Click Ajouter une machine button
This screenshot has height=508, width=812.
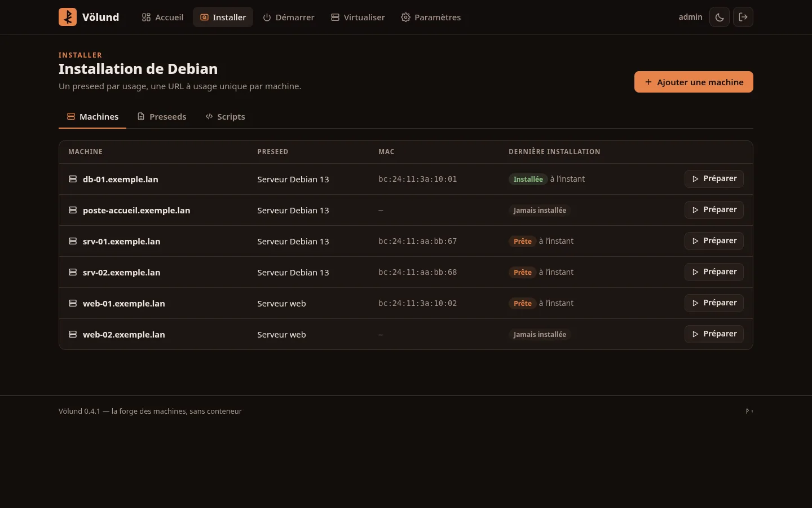(694, 82)
